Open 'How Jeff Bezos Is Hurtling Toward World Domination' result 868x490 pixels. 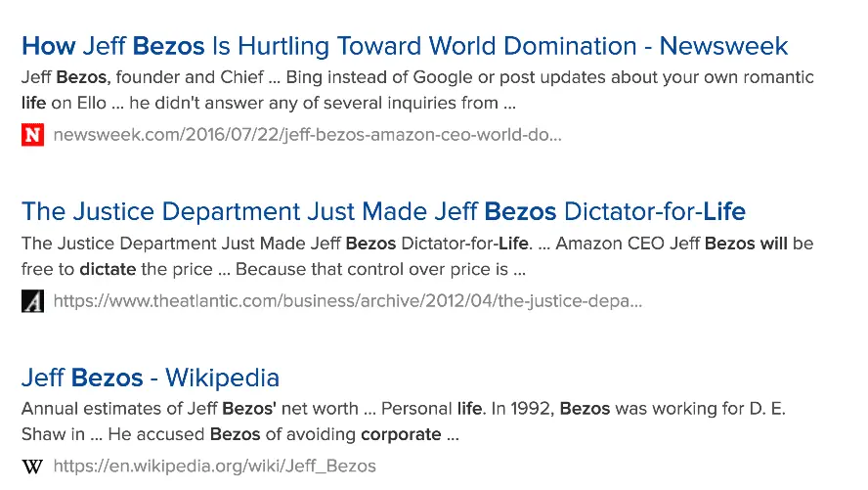404,46
